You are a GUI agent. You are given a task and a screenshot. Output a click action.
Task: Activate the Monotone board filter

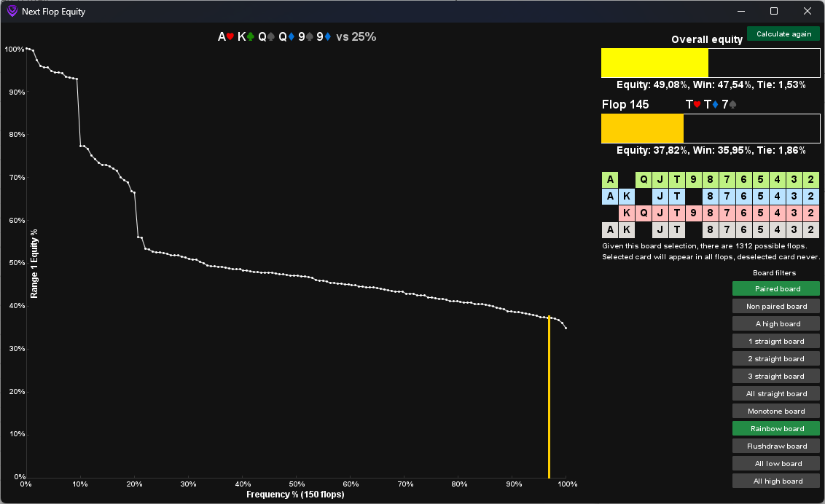coord(776,412)
